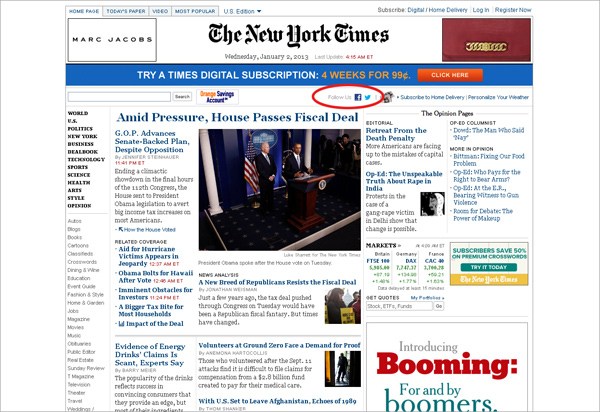Open the Facebook follow icon
600x412 pixels.
(x=358, y=97)
